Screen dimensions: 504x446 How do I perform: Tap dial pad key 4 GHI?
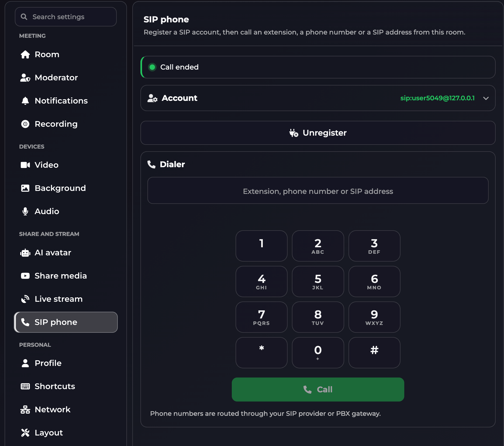(261, 282)
